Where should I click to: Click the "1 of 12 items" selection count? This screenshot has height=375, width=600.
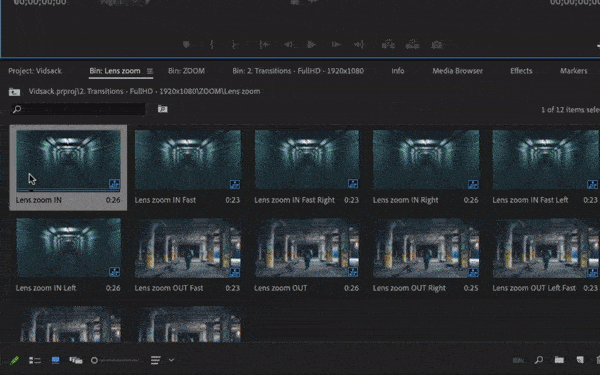[x=570, y=110]
